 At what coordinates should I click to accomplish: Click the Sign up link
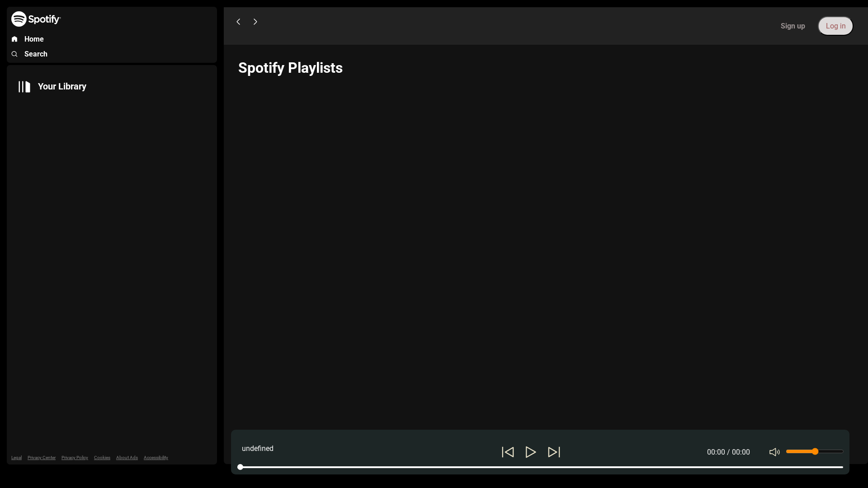click(793, 26)
